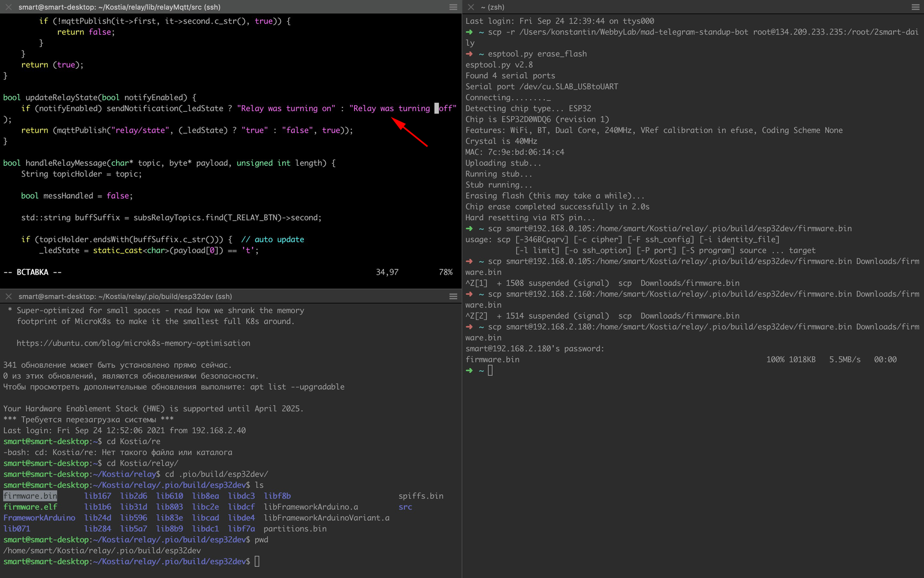Click "Chip erase completed successfully in 2.0s"

click(x=557, y=207)
